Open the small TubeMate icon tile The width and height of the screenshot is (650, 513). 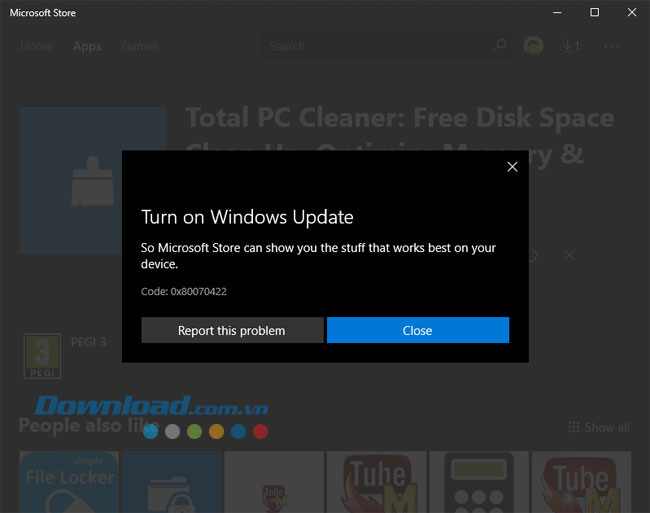pos(274,482)
